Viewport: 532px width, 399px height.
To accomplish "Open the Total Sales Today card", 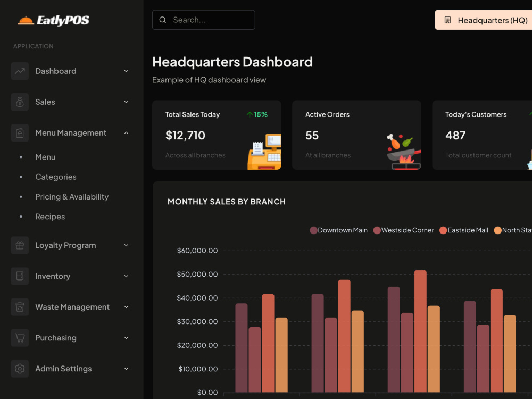I will 217,135.
